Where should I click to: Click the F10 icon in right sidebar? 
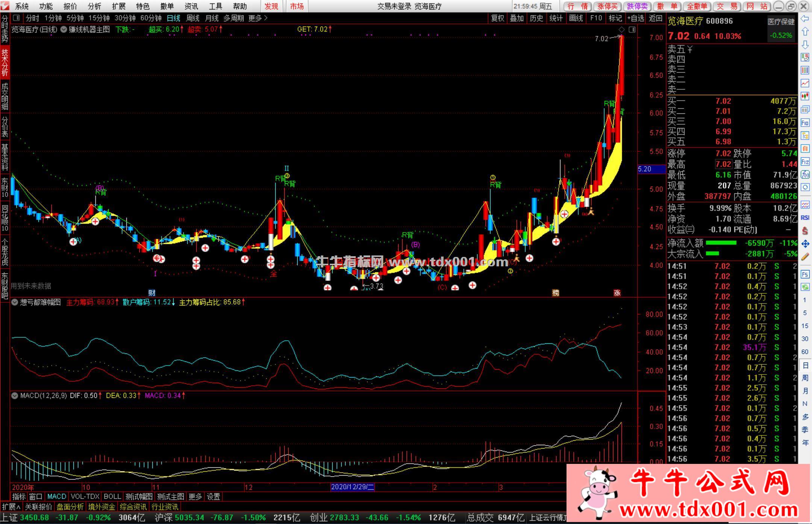(805, 123)
